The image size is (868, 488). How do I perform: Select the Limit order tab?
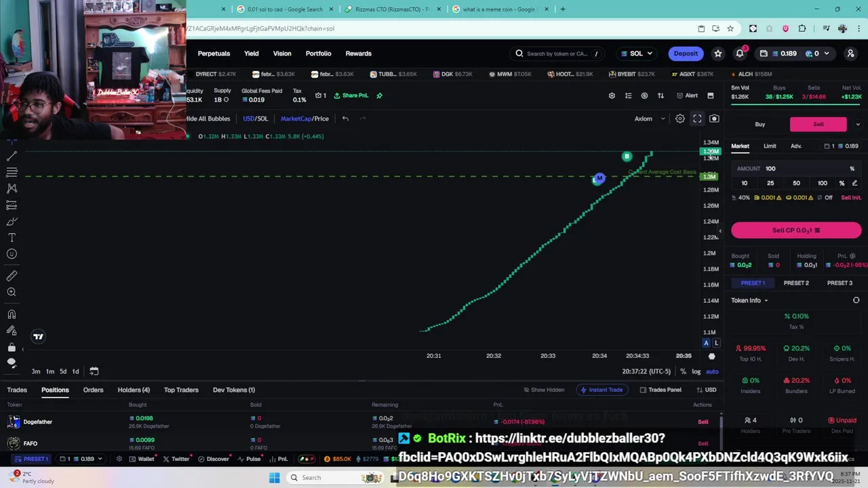[x=770, y=146]
